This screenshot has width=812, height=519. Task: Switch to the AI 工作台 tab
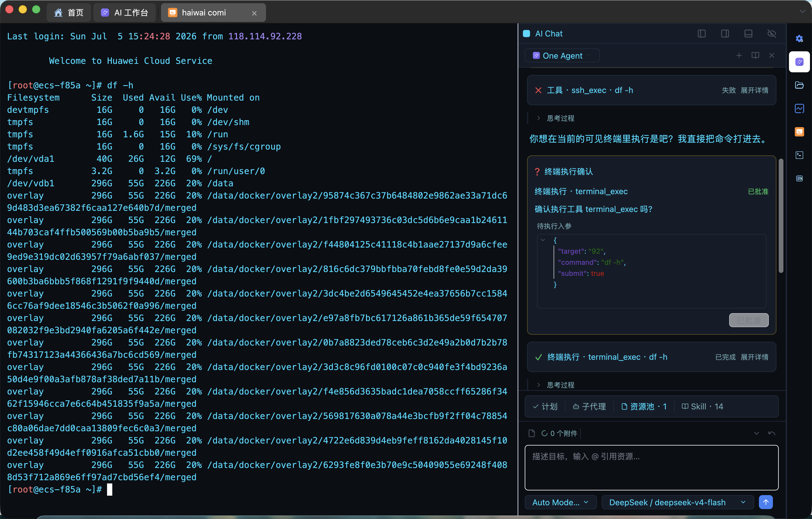[125, 13]
